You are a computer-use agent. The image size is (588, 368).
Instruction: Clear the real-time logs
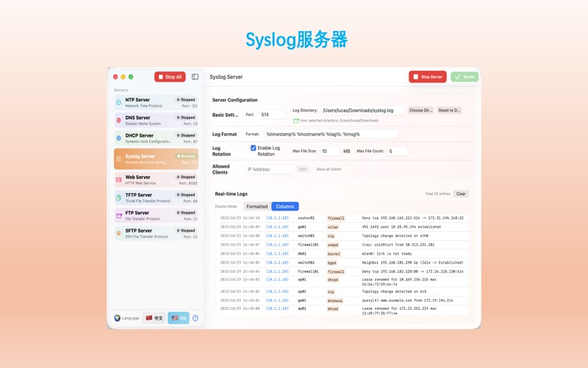click(x=461, y=194)
